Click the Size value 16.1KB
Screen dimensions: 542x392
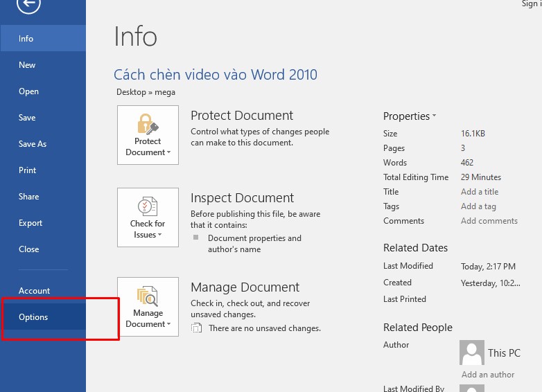pos(473,133)
